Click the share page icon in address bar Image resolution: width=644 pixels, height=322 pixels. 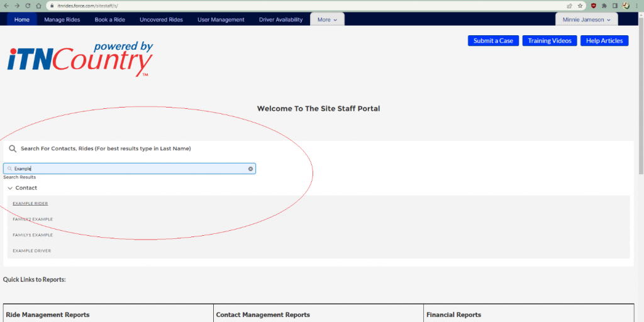click(x=569, y=6)
